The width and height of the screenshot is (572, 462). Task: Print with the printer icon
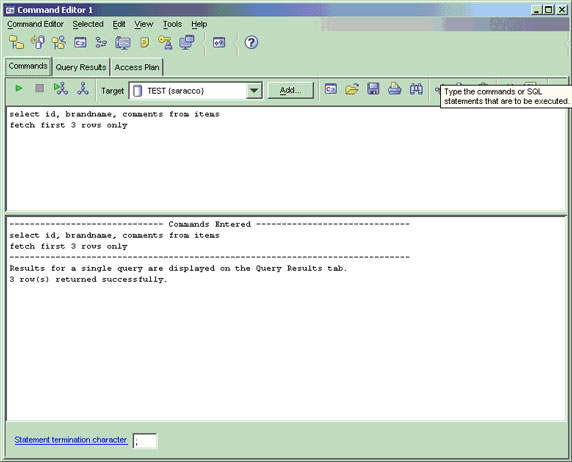394,89
